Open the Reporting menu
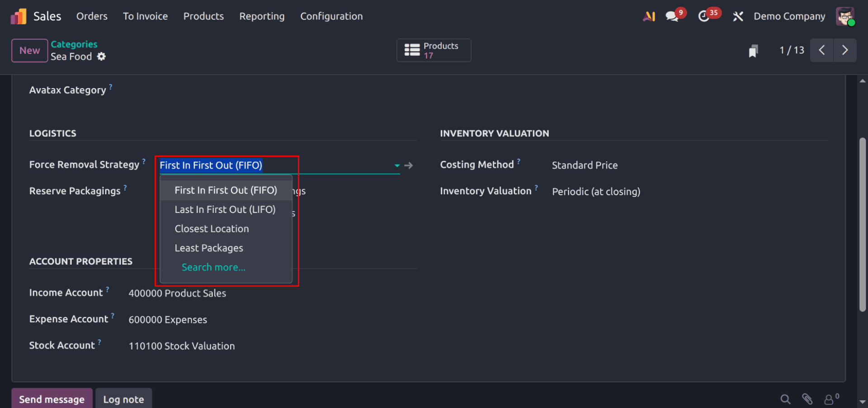 pos(262,16)
